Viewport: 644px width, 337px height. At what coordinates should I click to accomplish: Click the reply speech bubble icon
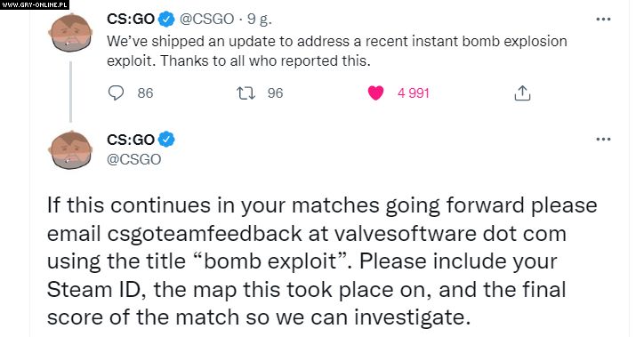116,92
